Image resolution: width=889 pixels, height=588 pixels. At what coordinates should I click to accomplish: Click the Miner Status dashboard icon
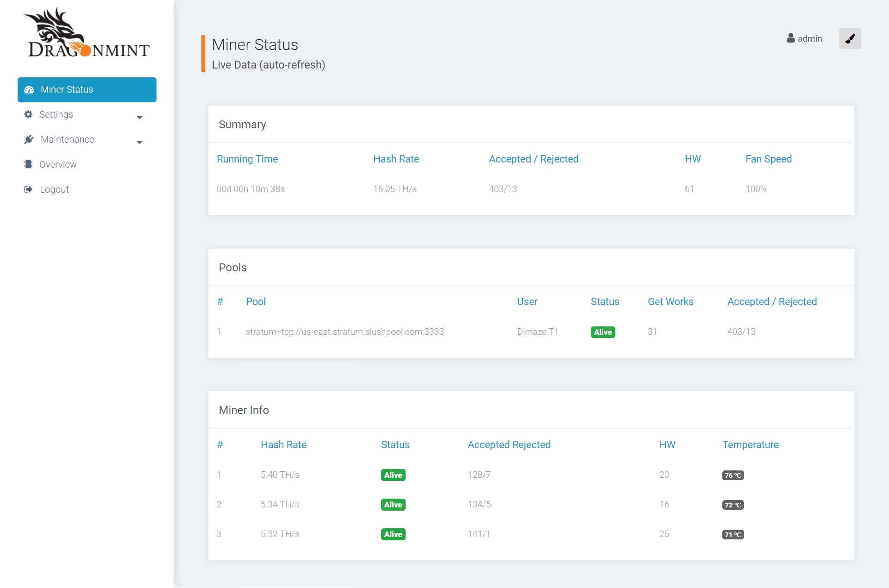(29, 90)
